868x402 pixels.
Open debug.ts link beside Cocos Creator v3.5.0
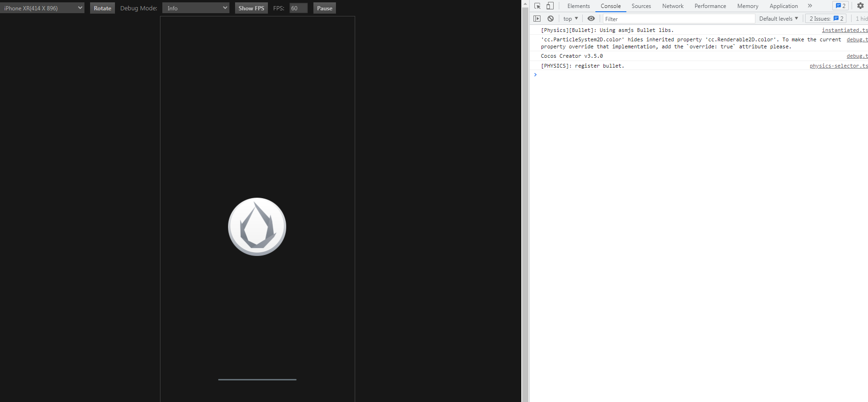[x=857, y=56]
